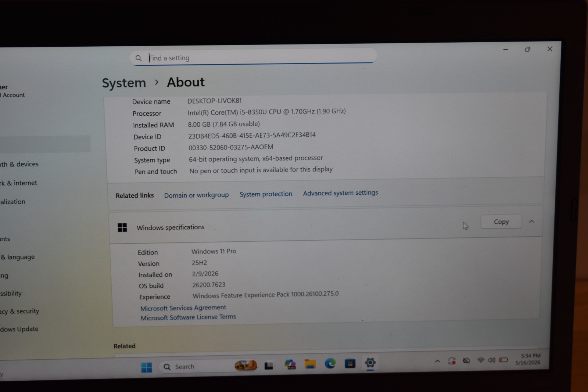Click the taskbar Search box
588x392 pixels.
(x=208, y=366)
